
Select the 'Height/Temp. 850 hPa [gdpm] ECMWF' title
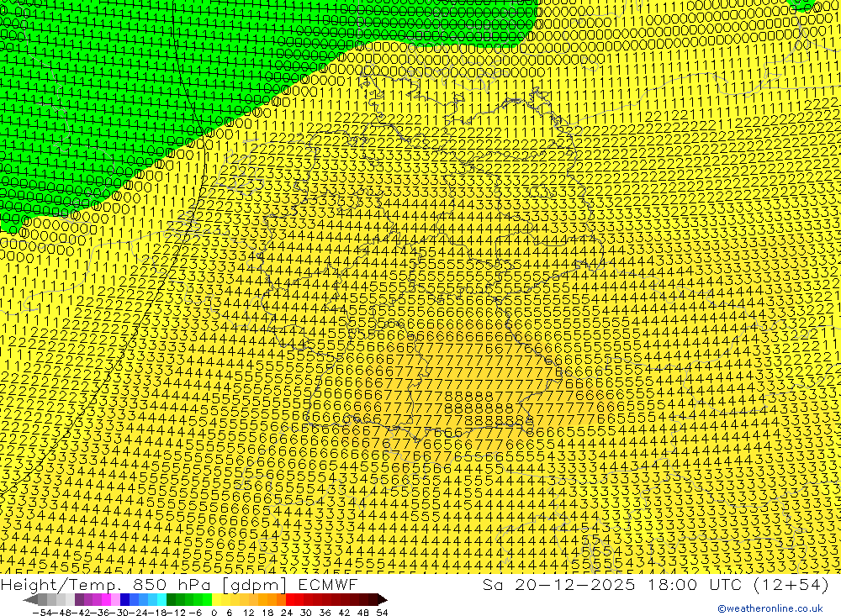point(178,584)
